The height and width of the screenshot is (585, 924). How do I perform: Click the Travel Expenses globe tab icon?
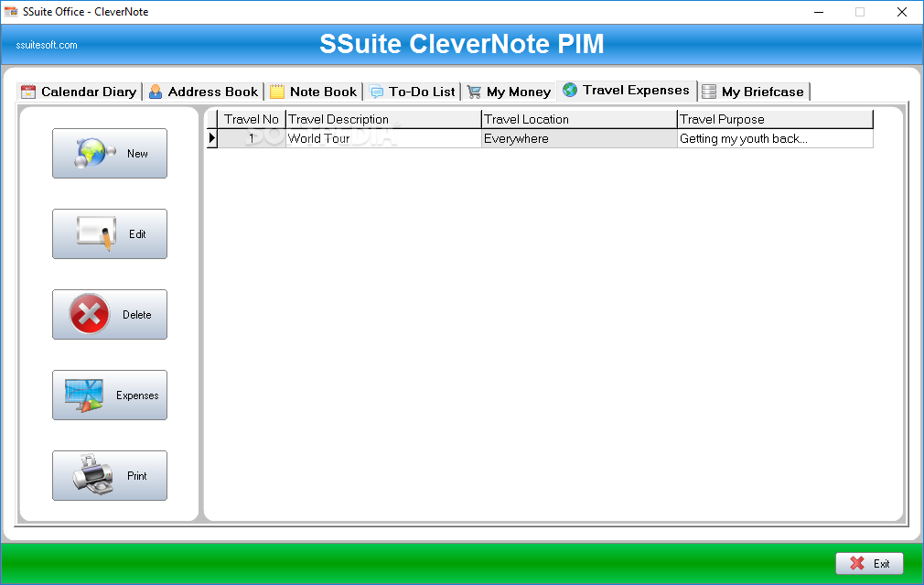pos(570,90)
